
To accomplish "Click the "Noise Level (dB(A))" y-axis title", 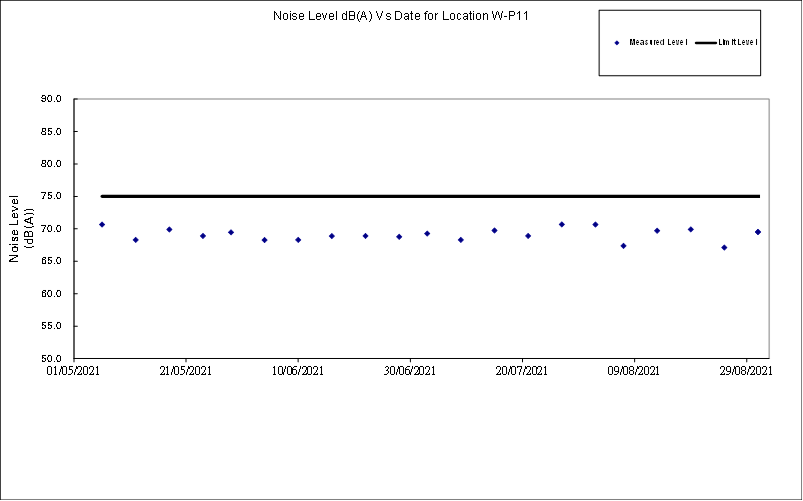I will tap(22, 229).
